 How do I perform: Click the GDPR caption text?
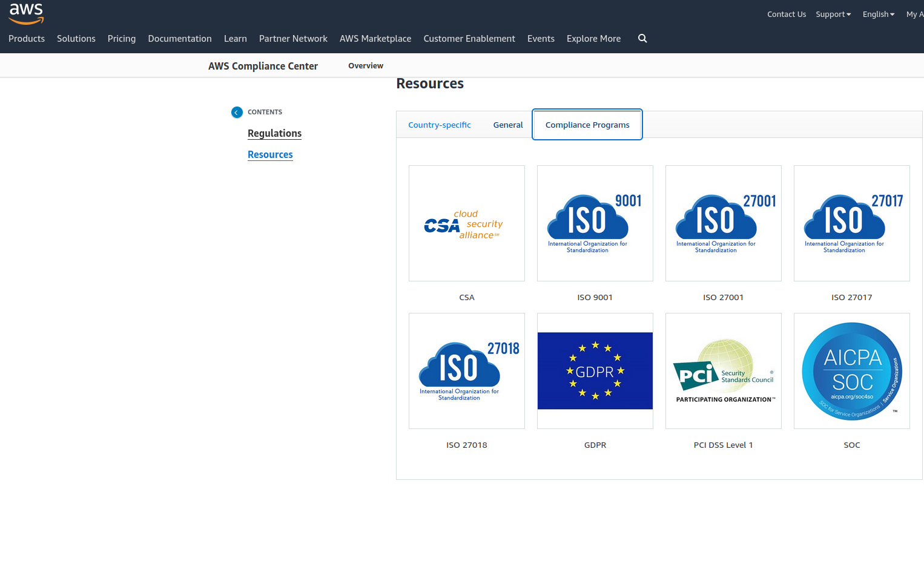pos(595,445)
